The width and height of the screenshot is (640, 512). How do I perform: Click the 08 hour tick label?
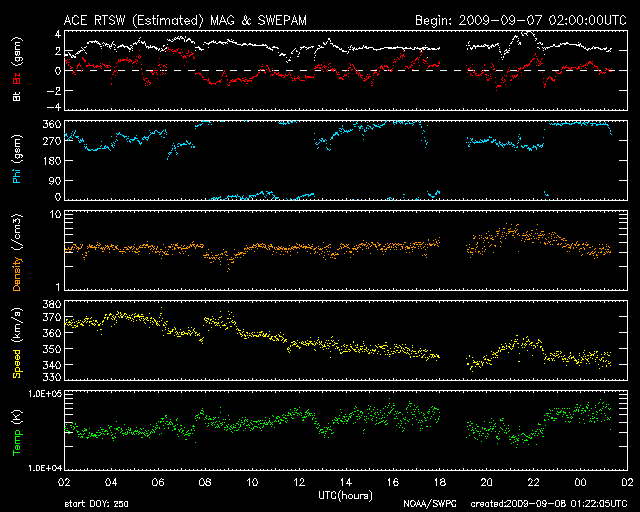205,483
